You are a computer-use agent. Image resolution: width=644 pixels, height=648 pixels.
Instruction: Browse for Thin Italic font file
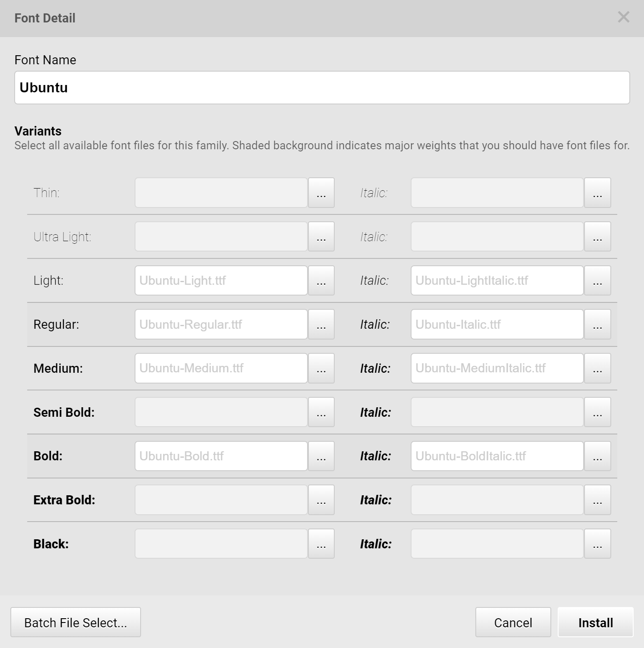point(597,193)
